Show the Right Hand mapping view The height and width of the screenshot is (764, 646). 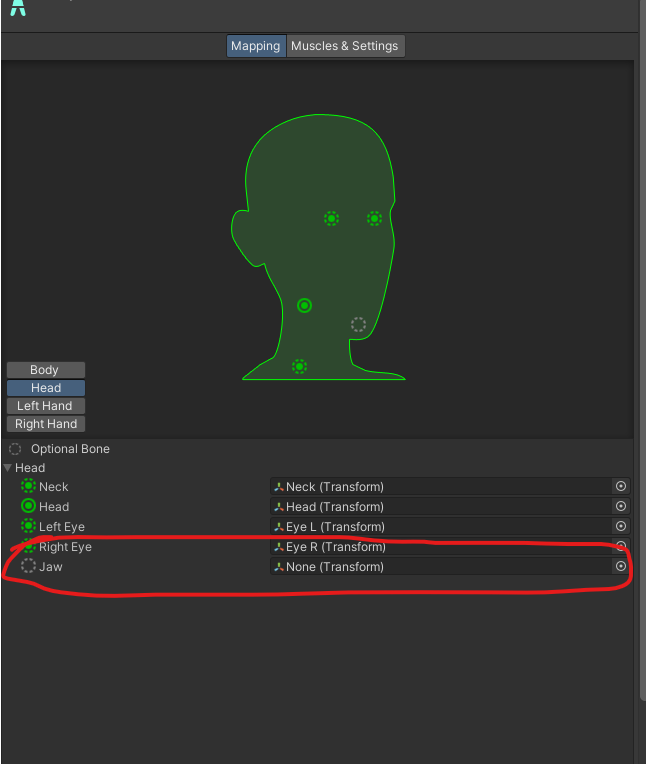point(46,424)
